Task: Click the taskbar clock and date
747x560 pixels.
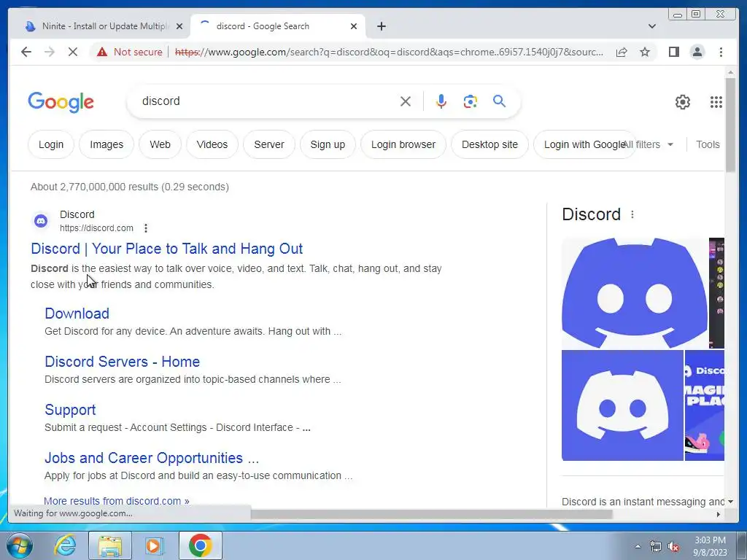Action: (x=710, y=546)
